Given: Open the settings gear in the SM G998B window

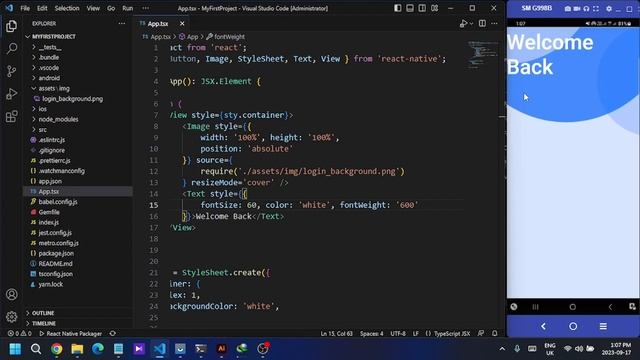Looking at the screenshot, I should pyautogui.click(x=609, y=9).
